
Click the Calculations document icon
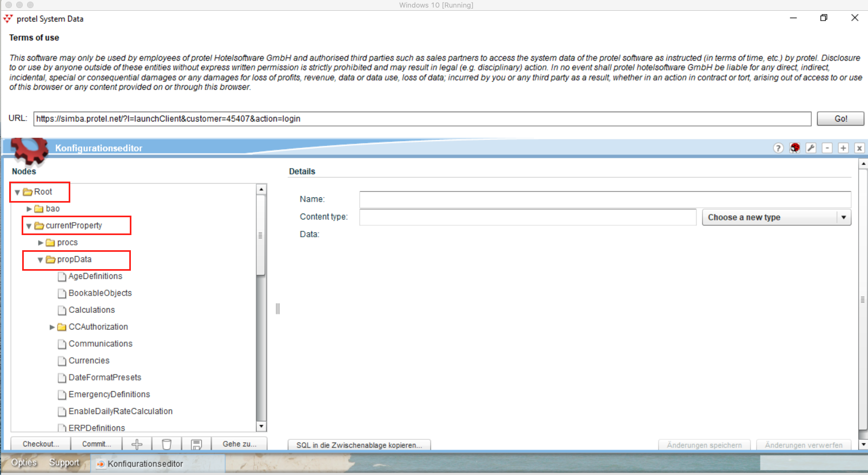coord(62,310)
